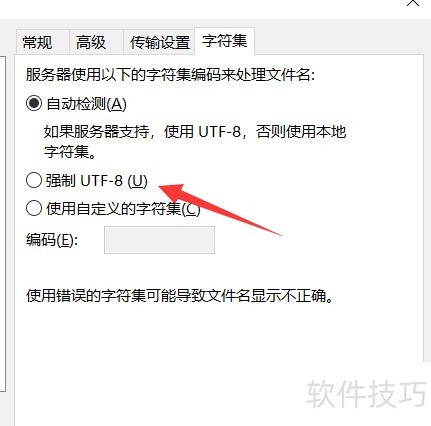431x426 pixels.
Task: Go to the 传输设置 tab
Action: (x=159, y=43)
